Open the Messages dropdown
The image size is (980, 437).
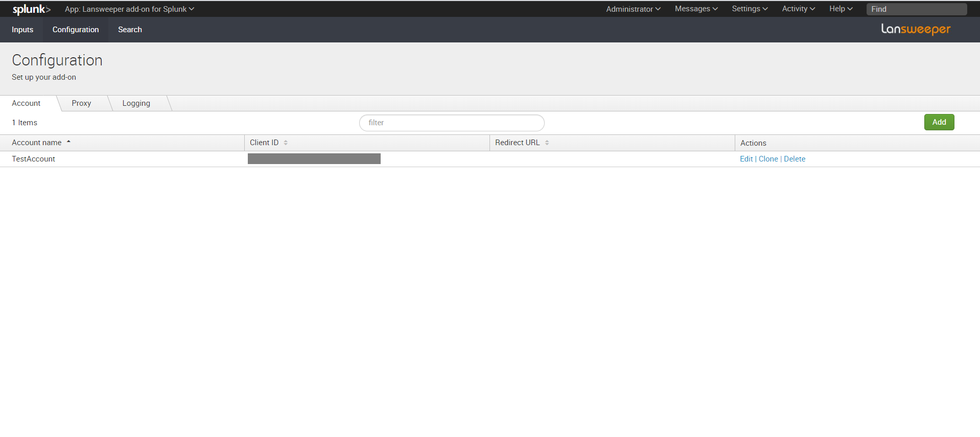tap(696, 9)
